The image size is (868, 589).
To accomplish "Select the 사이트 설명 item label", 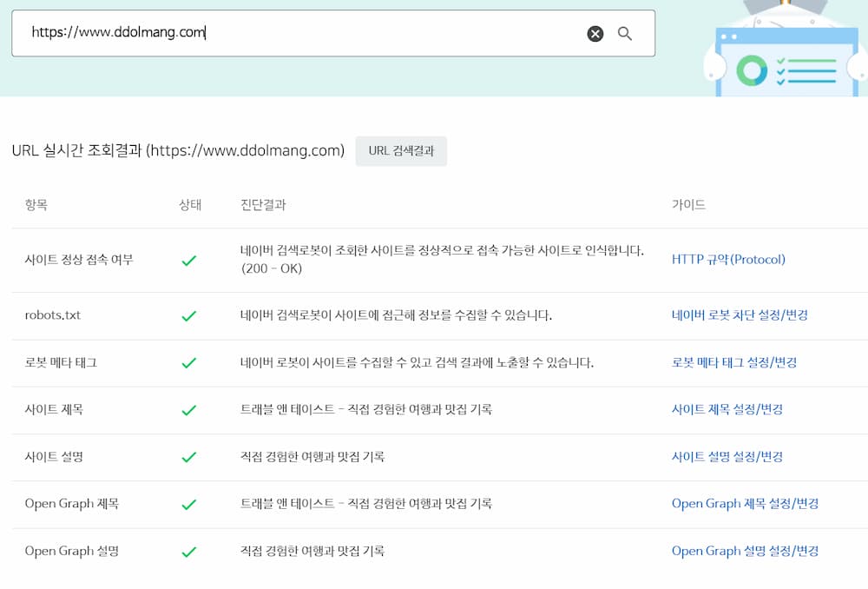I will (x=54, y=457).
